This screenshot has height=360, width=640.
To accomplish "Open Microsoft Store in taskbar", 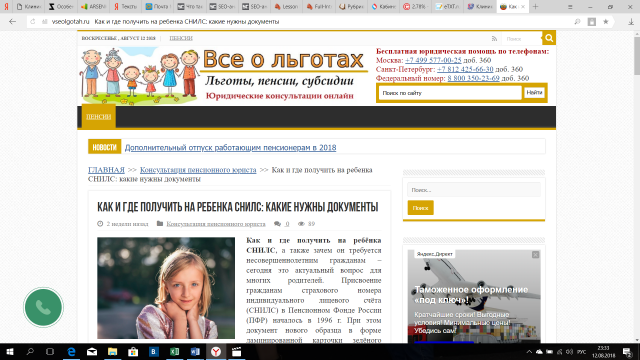I will coord(133,351).
